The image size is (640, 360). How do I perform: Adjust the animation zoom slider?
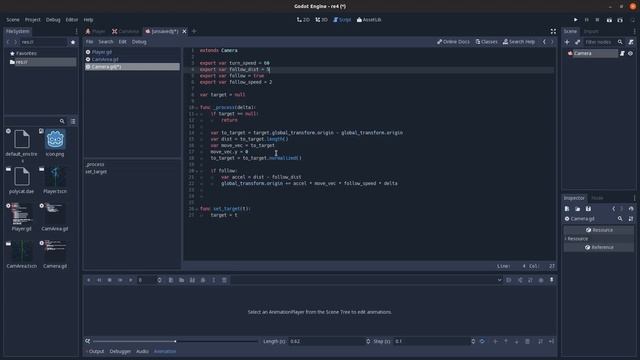pyautogui.click(x=176, y=341)
